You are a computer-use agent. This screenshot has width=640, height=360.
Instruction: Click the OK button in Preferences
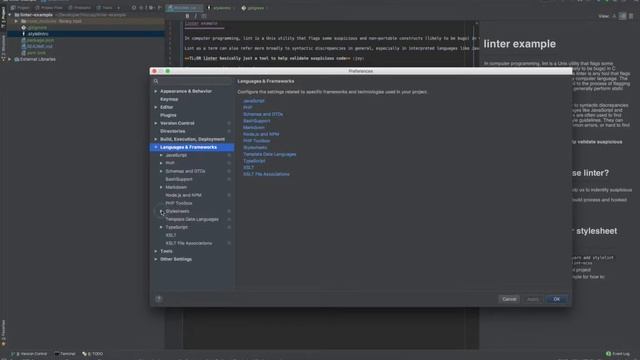556,299
